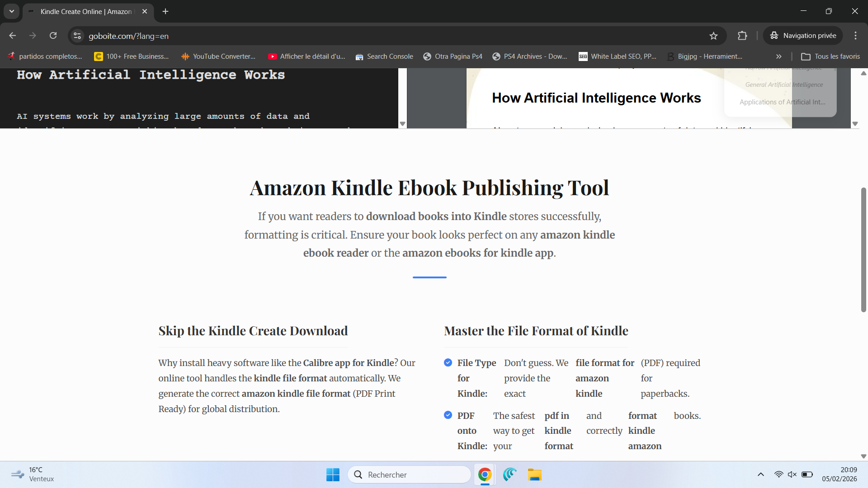
Task: Click the Rechercher taskbar search field
Action: 409,474
